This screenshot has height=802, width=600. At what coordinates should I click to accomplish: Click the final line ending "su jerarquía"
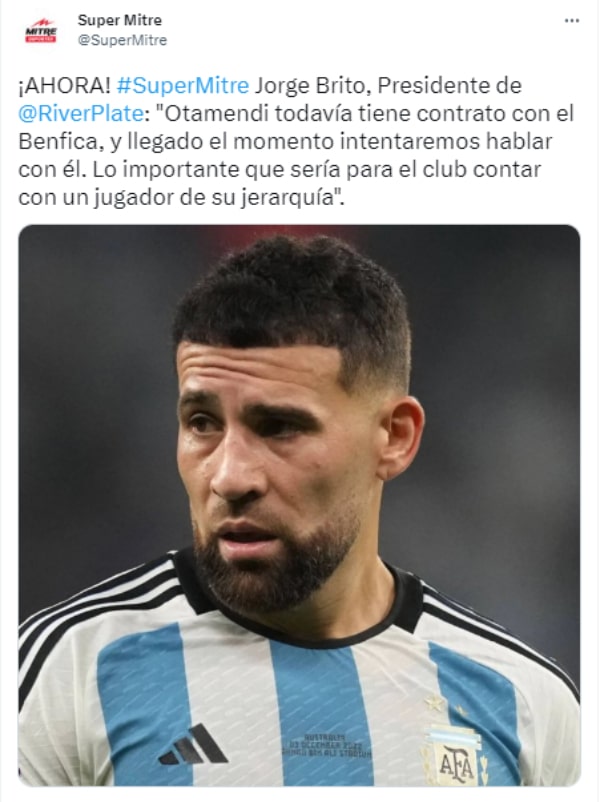tap(182, 197)
